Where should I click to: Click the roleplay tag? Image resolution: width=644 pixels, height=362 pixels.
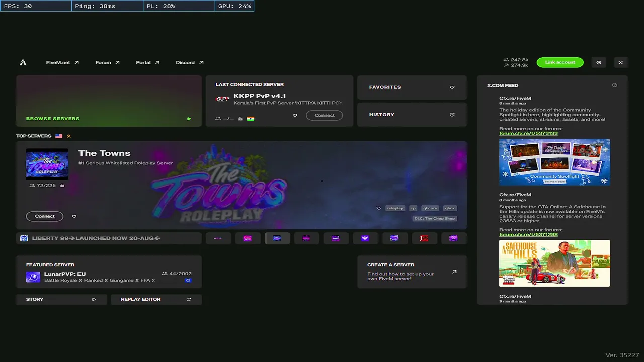pos(395,208)
